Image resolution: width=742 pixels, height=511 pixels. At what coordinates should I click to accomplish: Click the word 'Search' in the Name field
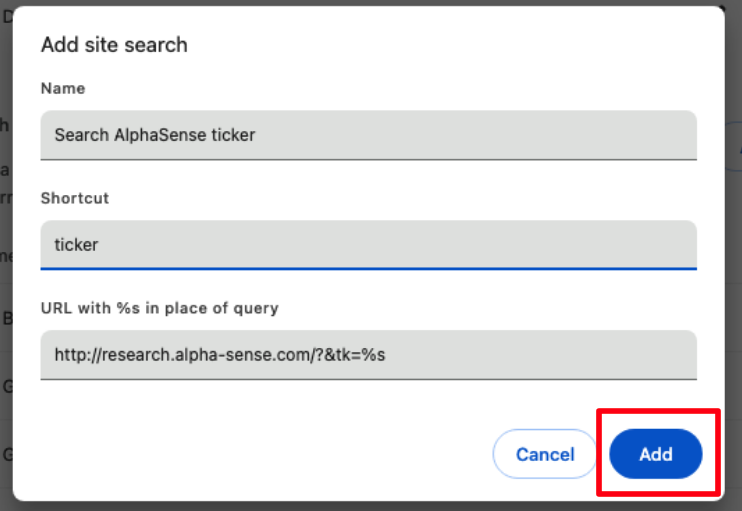81,135
